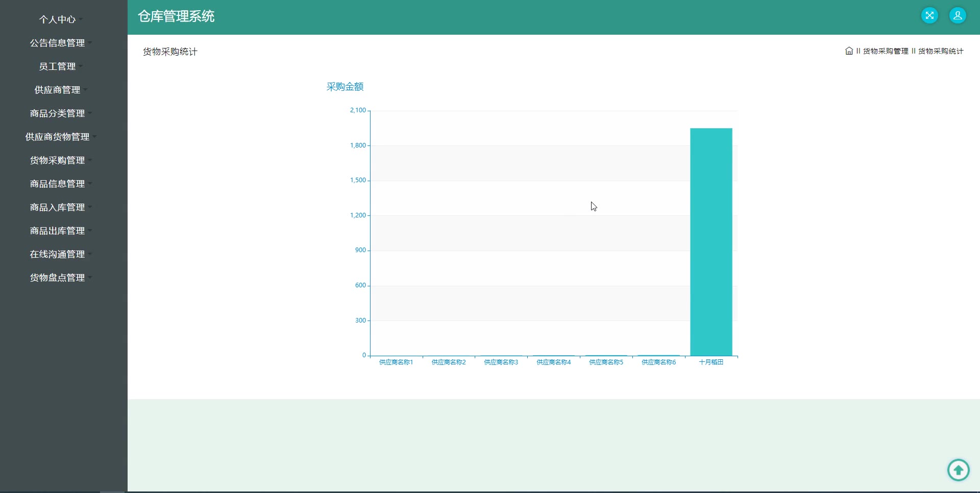Click the 2,100 y-axis value
980x493 pixels.
click(358, 110)
